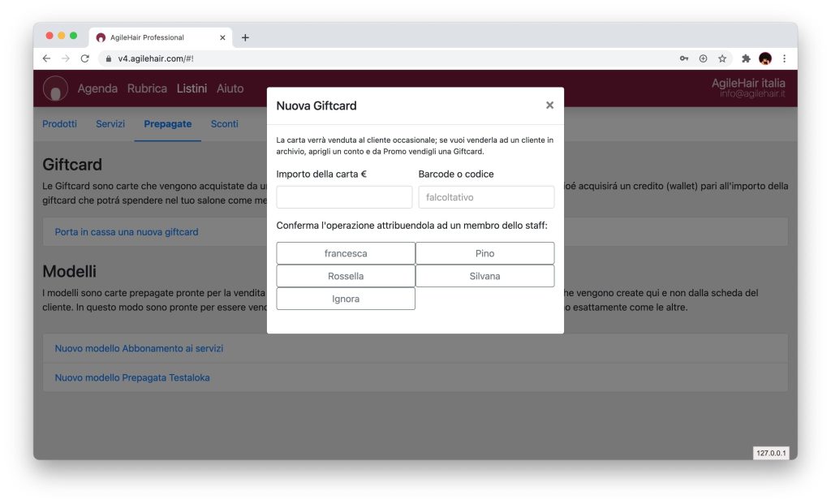Click the AgileHair logo in header
831x504 pixels.
click(55, 88)
